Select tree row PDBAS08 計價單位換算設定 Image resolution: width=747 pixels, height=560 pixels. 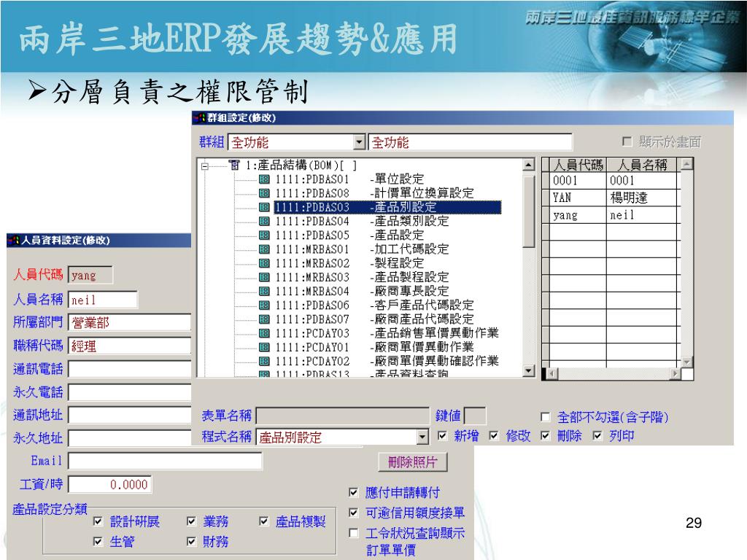(x=374, y=192)
